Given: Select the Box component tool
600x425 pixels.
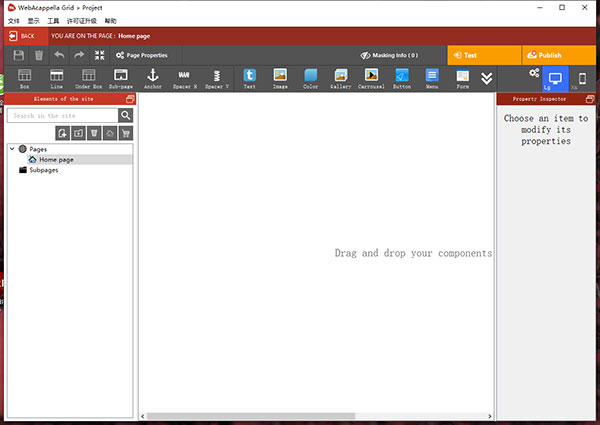Looking at the screenshot, I should [24, 79].
